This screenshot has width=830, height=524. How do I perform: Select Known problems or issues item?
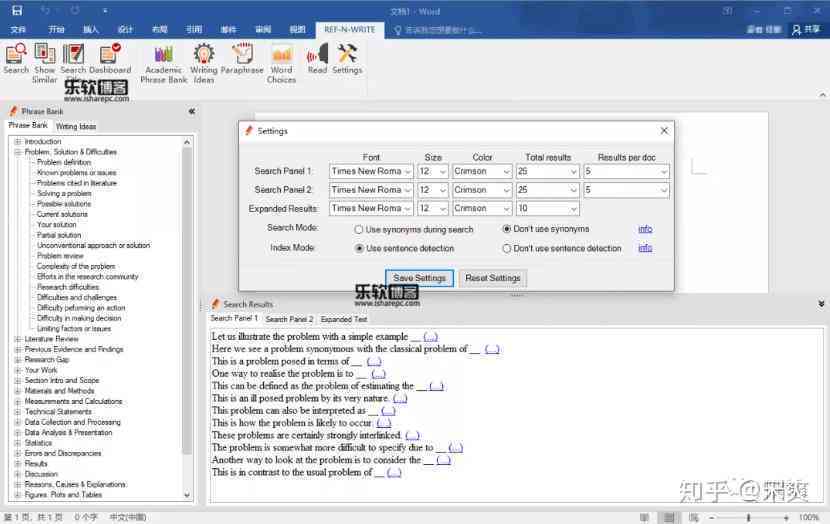pyautogui.click(x=76, y=173)
